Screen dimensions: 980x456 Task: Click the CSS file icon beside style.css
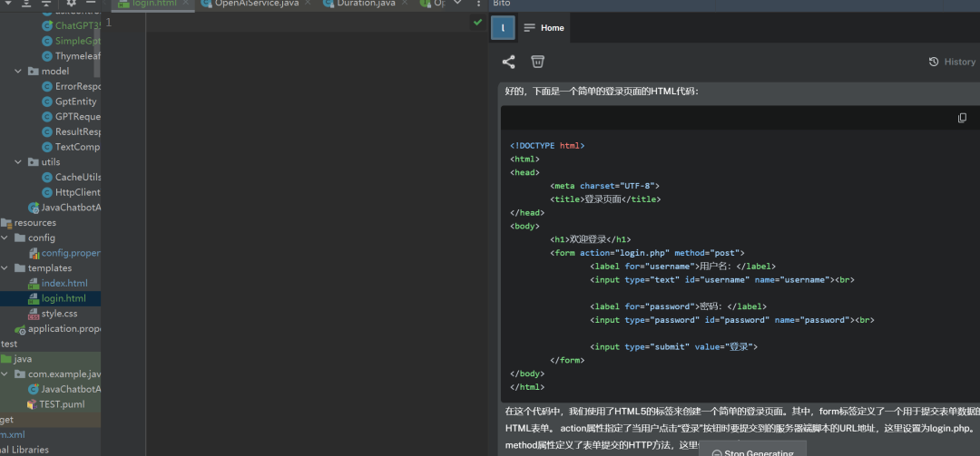click(x=34, y=314)
